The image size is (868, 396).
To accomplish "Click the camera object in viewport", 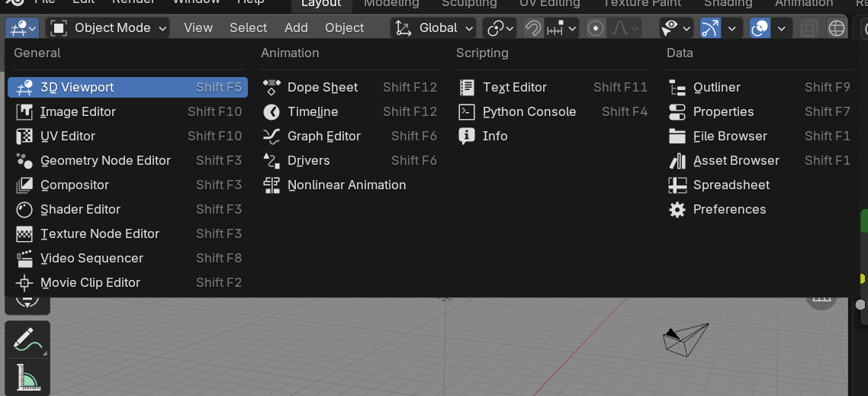I will (x=685, y=338).
